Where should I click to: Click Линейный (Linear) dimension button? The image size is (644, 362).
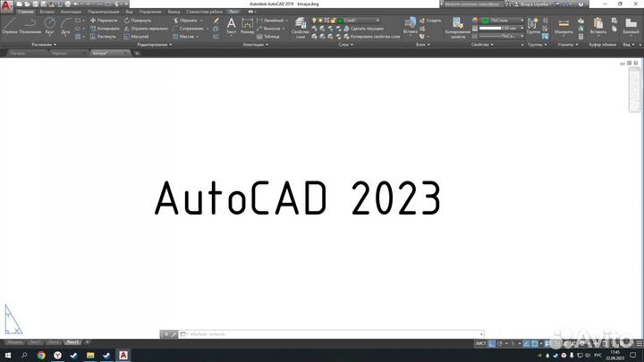[x=270, y=20]
